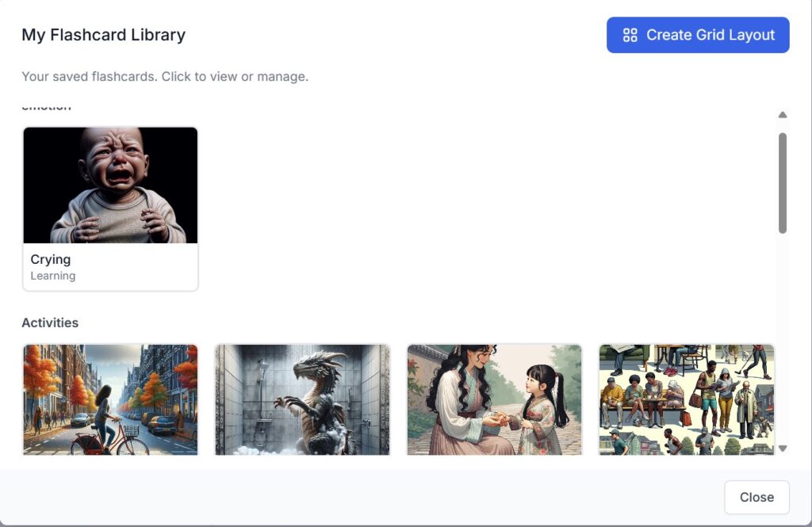Open the mother and daughter flashcard
Screen dimensions: 812x527
pyautogui.click(x=494, y=399)
